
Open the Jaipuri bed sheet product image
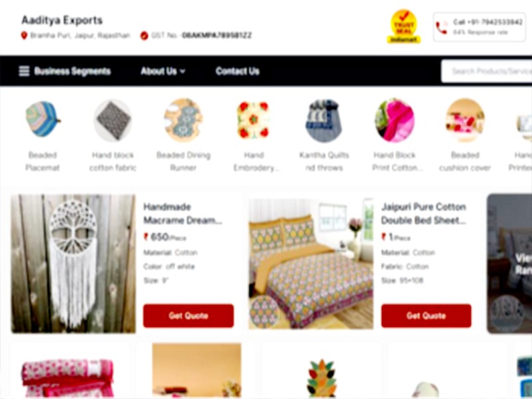pyautogui.click(x=311, y=263)
